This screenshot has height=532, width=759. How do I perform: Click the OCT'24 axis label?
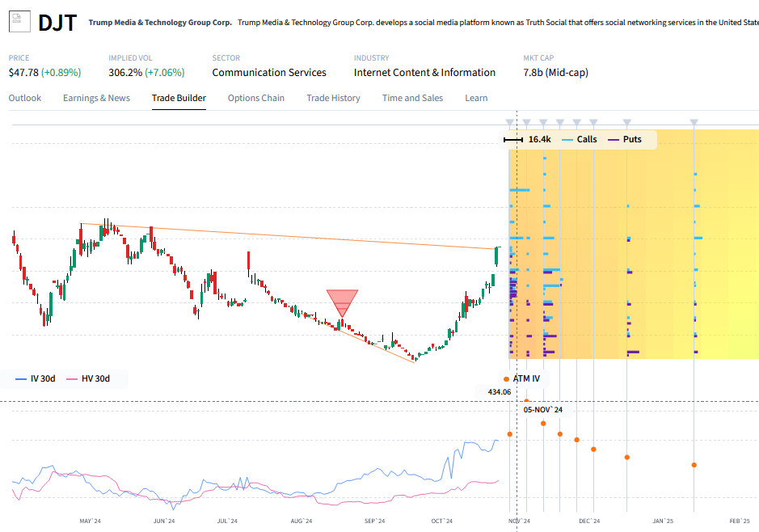pyautogui.click(x=442, y=521)
